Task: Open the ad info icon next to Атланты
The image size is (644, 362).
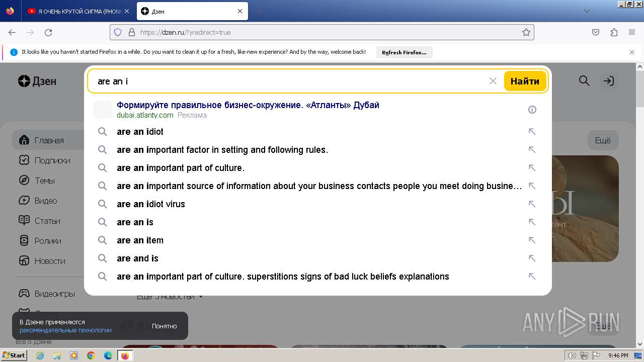Action: pyautogui.click(x=532, y=110)
